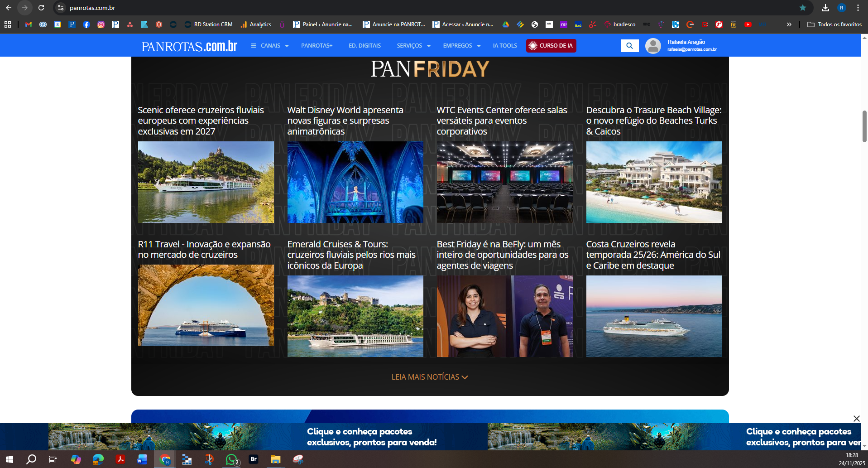Open the ED. DIGITAIS menu item

point(364,46)
